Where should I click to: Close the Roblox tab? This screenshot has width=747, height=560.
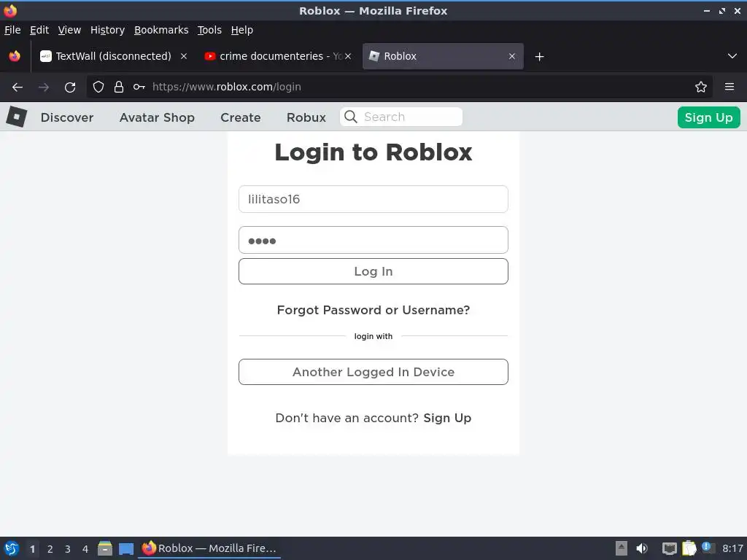[511, 56]
